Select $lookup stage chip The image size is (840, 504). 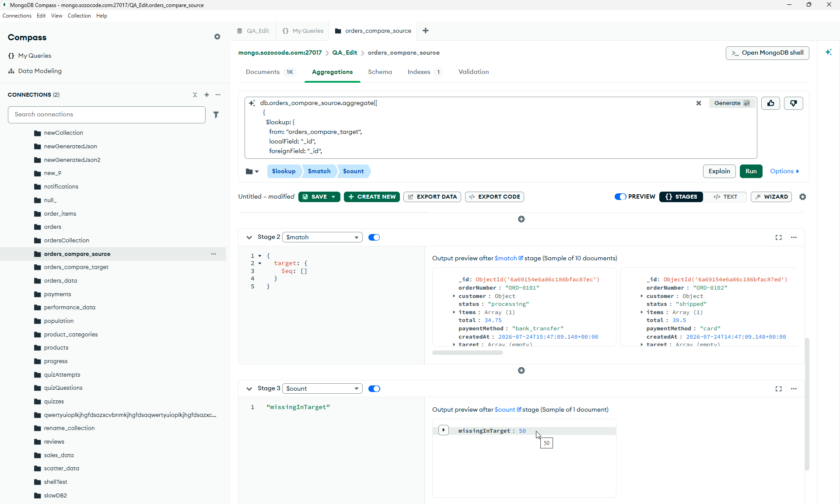click(283, 171)
